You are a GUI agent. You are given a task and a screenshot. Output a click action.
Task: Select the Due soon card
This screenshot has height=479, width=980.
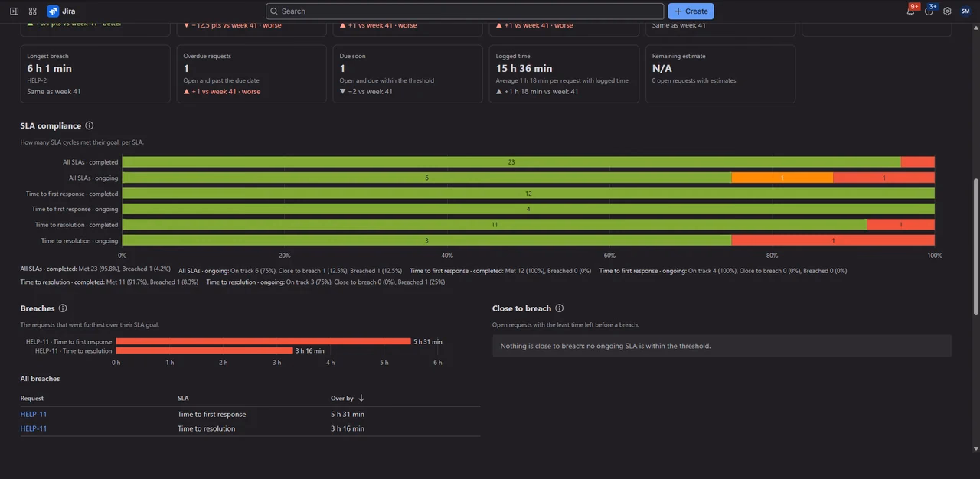[x=407, y=73]
